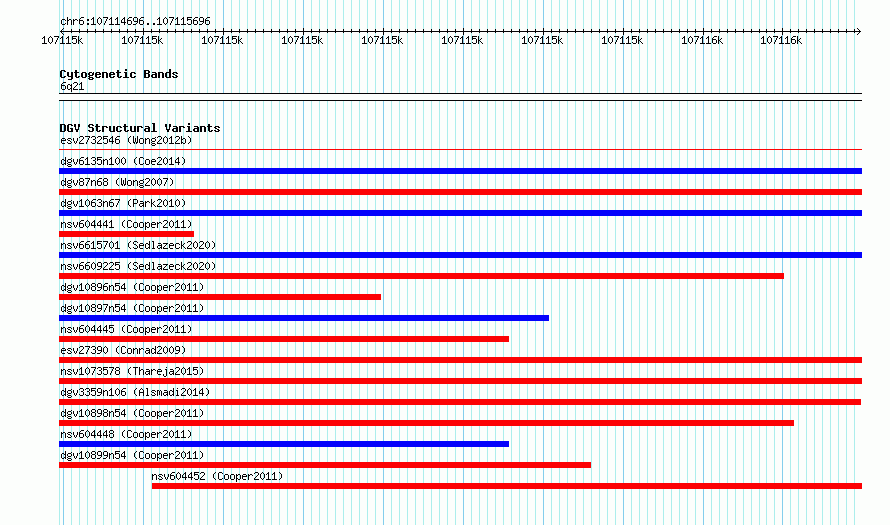Select the DGV Structural Variants track title
This screenshot has width=890, height=525.
pyautogui.click(x=140, y=128)
